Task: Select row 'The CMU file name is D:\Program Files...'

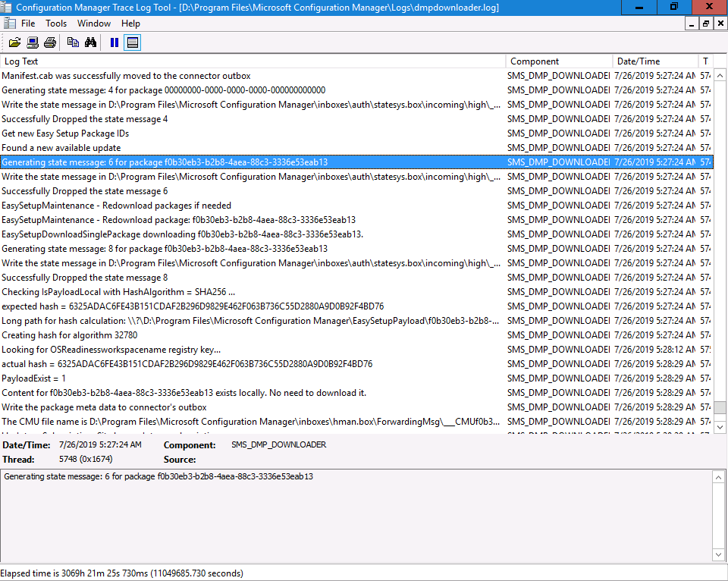Action: click(356, 421)
